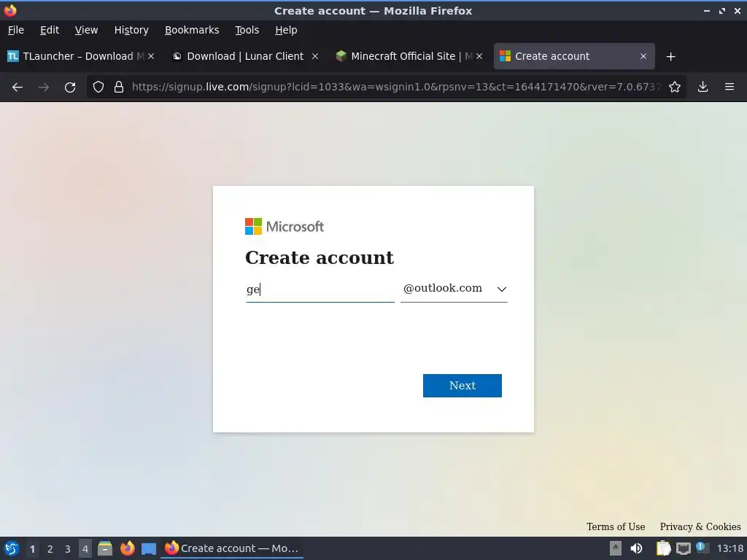Expand the @outlook.com domain dropdown
This screenshot has width=747, height=560.
click(454, 289)
